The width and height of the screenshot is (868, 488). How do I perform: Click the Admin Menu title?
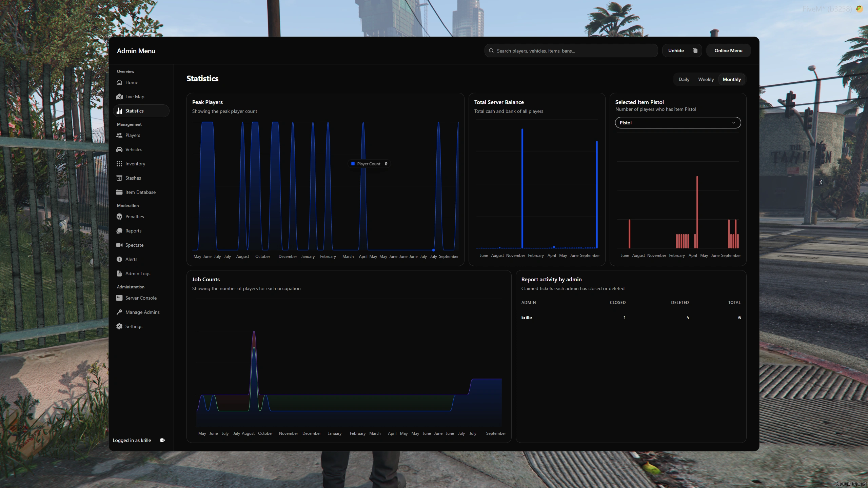136,51
